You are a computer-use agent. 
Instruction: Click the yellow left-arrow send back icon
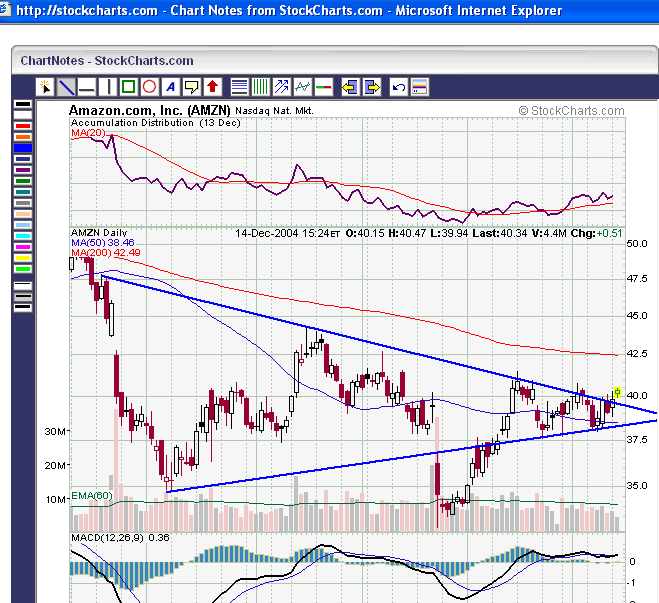350,87
